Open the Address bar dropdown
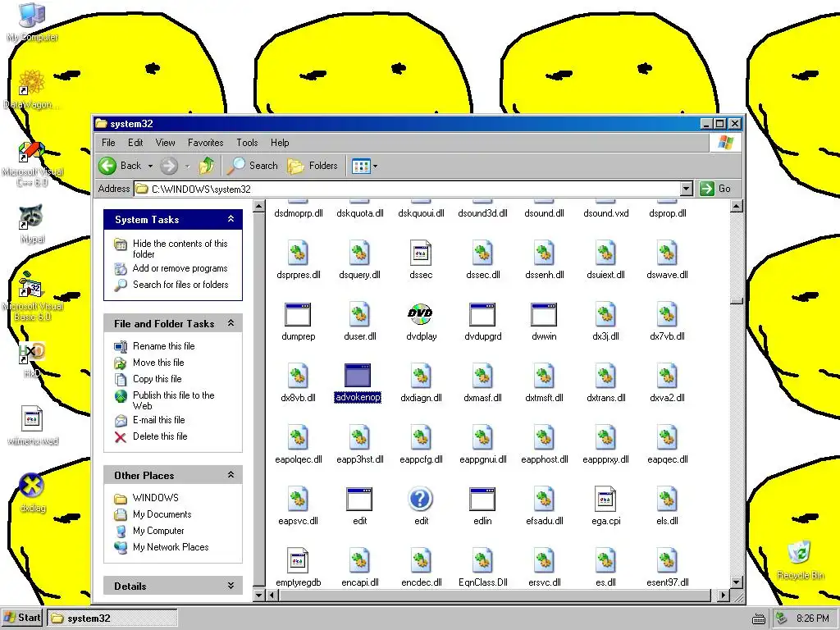The image size is (840, 630). pyautogui.click(x=687, y=189)
